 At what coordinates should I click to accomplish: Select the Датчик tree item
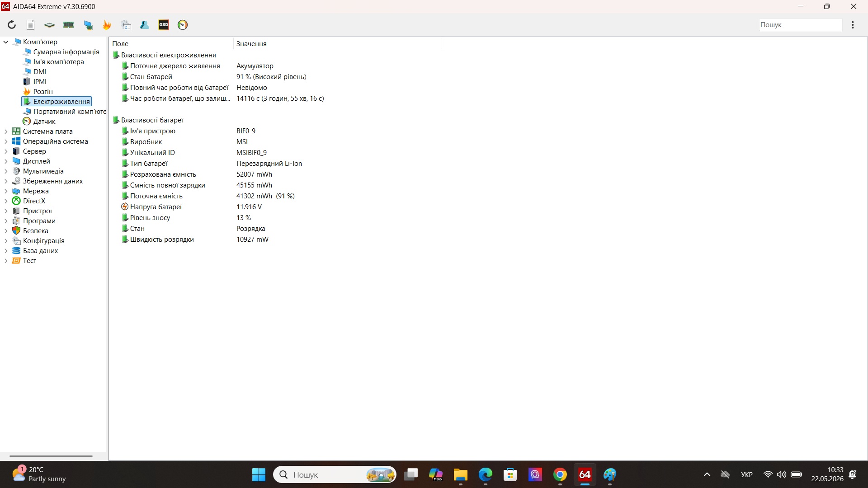pos(44,122)
